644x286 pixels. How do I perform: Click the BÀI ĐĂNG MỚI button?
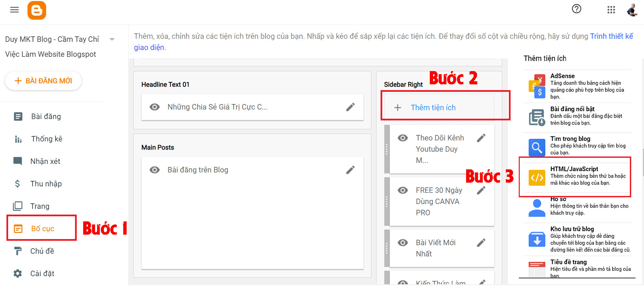(x=43, y=81)
